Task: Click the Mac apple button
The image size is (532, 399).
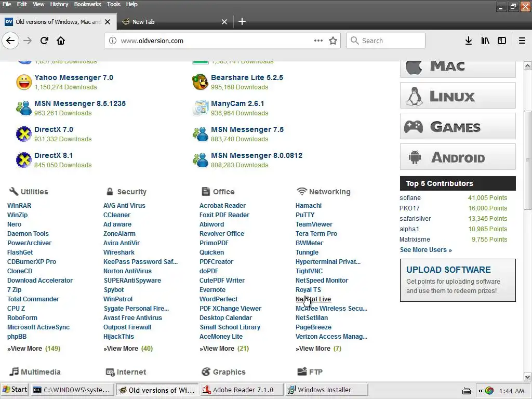Action: pos(458,69)
